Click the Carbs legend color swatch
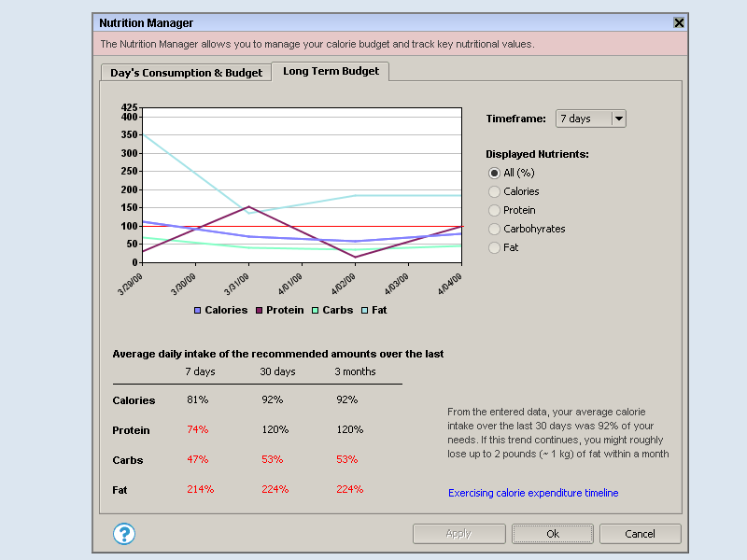The image size is (747, 560). [316, 310]
